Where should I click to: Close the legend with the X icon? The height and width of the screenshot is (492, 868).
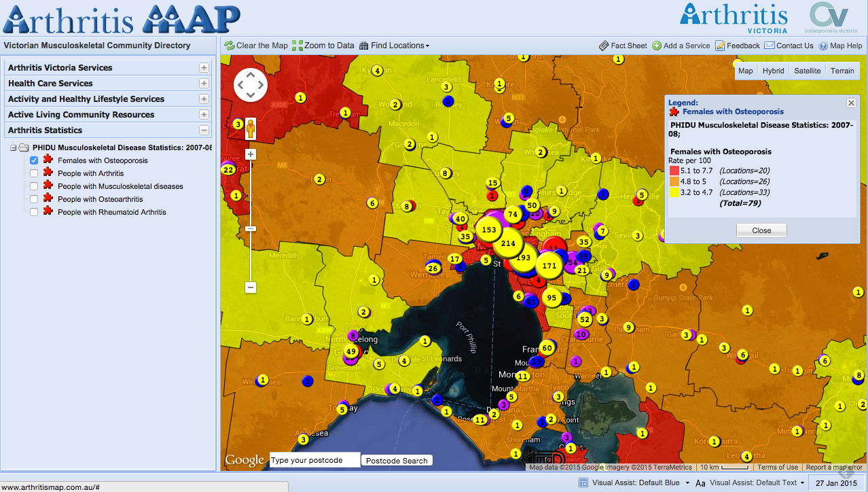851,103
